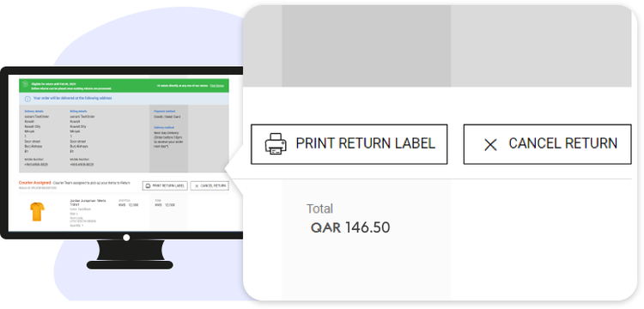Click the Delivery details heading

(x=34, y=112)
